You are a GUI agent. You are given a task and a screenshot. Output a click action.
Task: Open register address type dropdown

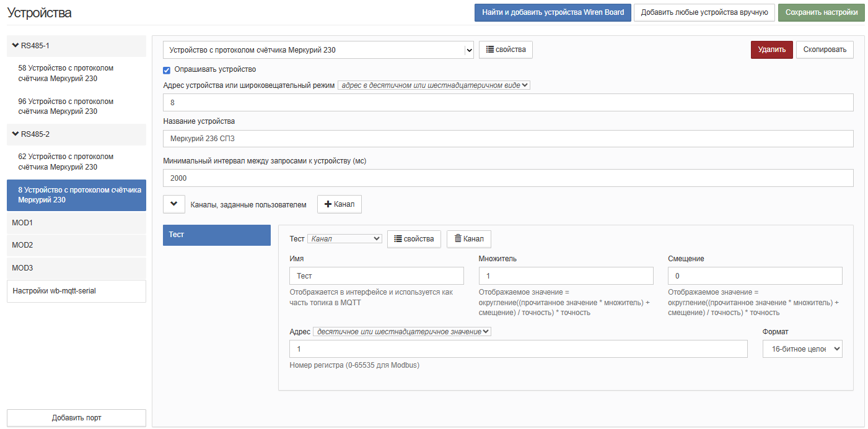point(401,332)
